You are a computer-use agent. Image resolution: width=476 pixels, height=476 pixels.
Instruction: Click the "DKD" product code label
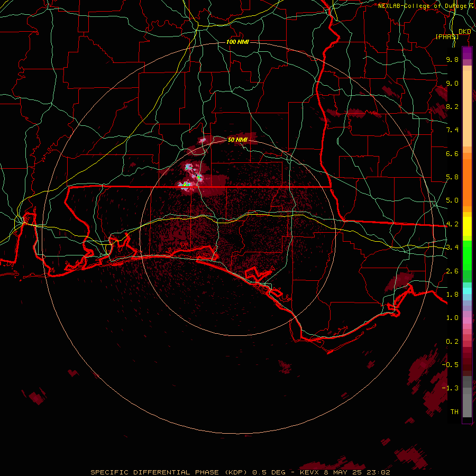pos(465,32)
